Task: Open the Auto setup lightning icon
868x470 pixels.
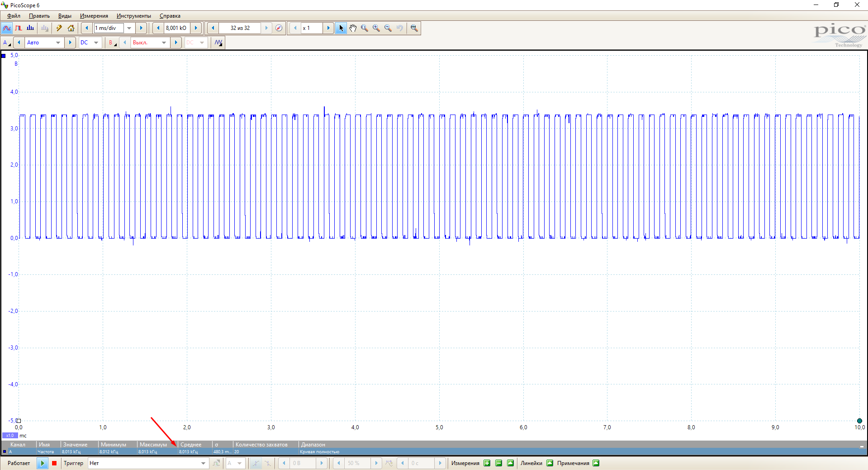Action: point(59,28)
